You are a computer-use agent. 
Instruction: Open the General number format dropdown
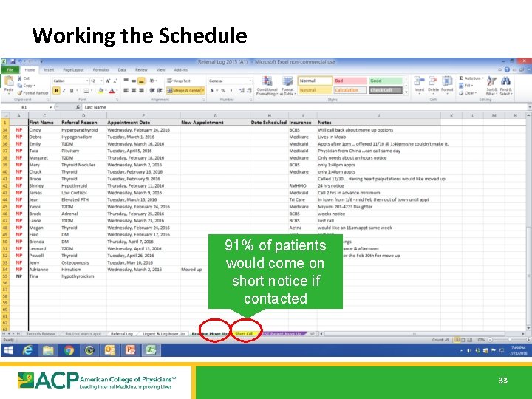pos(250,81)
